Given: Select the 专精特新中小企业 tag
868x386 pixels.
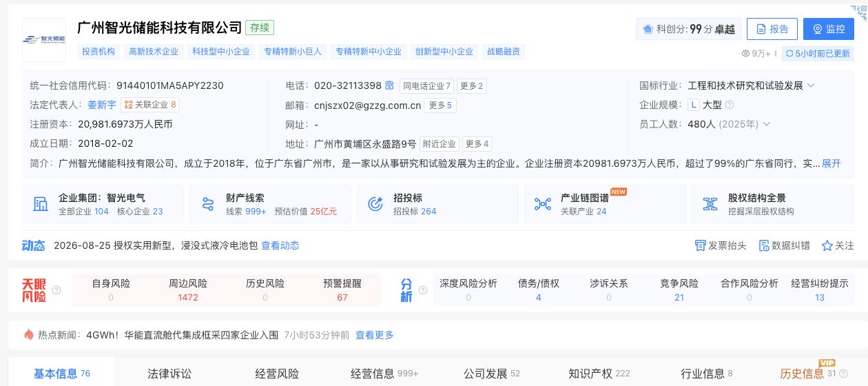Looking at the screenshot, I should (x=369, y=52).
